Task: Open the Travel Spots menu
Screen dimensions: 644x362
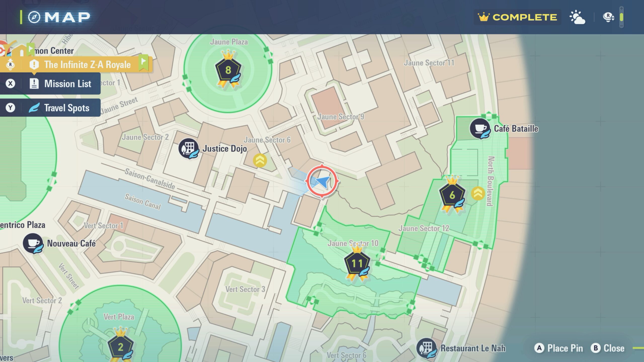Action: (x=50, y=108)
